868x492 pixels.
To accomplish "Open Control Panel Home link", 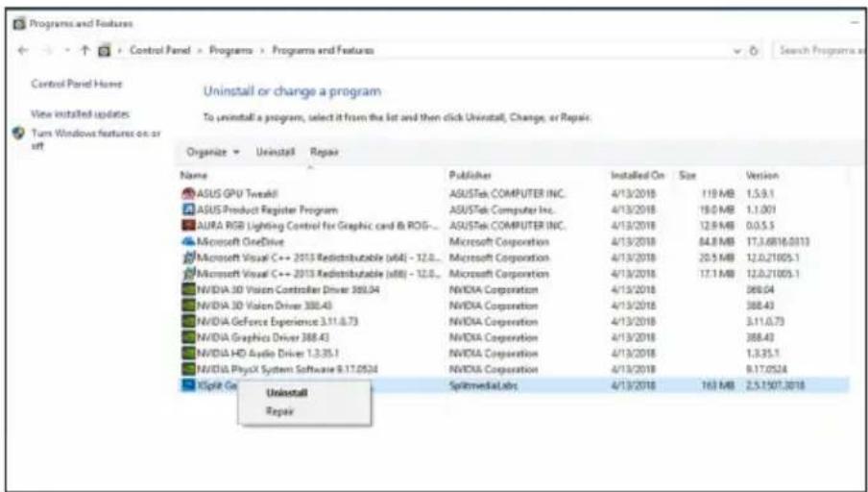I will pos(77,85).
